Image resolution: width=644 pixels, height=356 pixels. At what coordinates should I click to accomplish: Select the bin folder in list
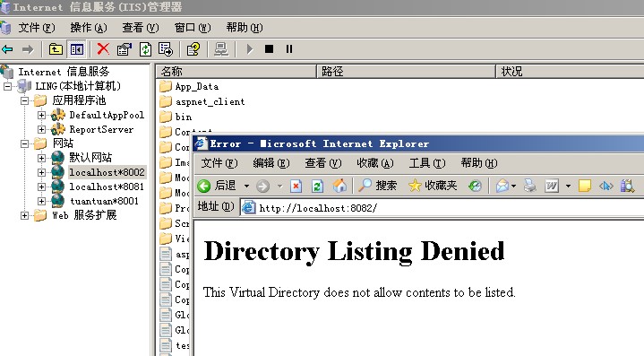click(184, 117)
